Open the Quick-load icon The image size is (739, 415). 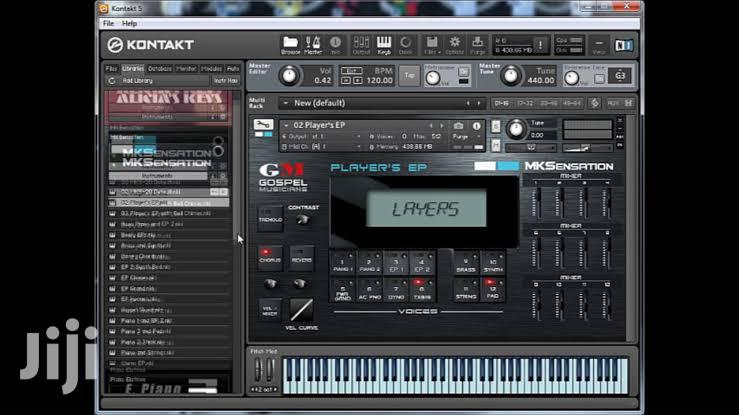[405, 45]
